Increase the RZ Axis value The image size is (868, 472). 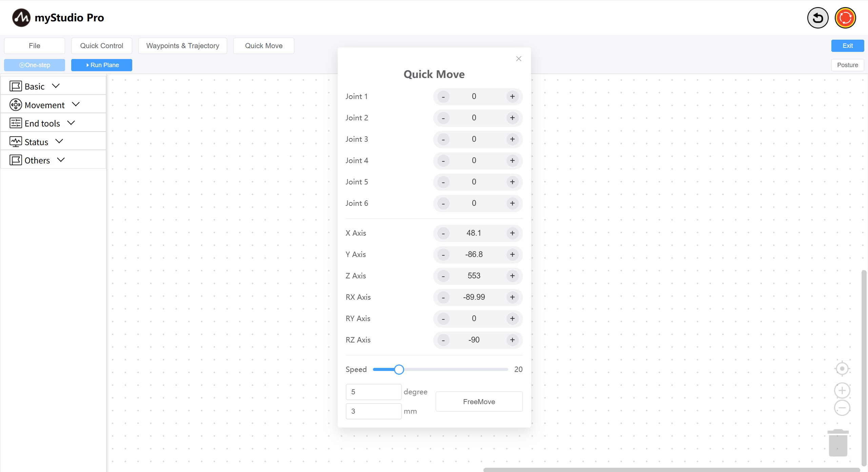pos(512,340)
